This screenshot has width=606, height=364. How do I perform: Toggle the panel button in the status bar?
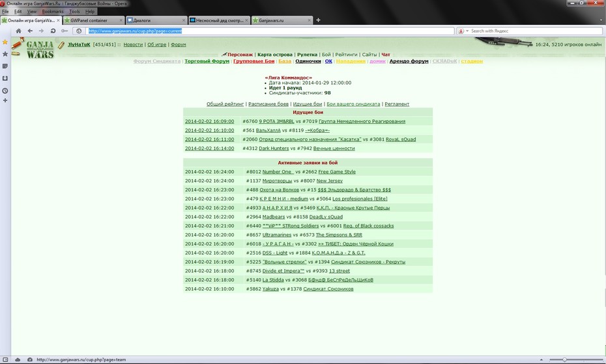(x=5, y=359)
